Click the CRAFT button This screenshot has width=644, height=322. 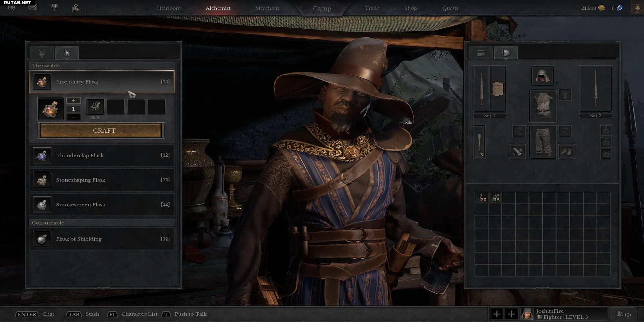coord(101,130)
